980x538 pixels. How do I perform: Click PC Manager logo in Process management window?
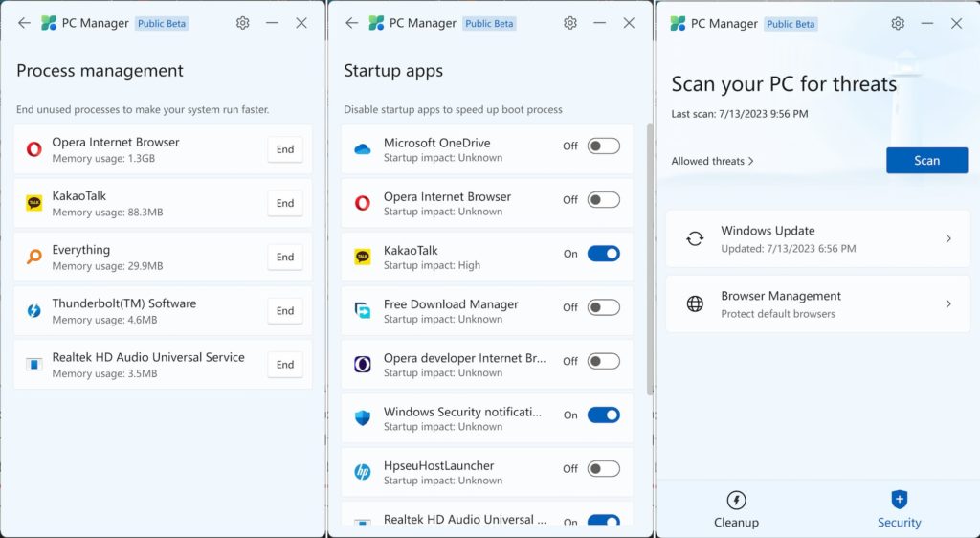click(48, 23)
